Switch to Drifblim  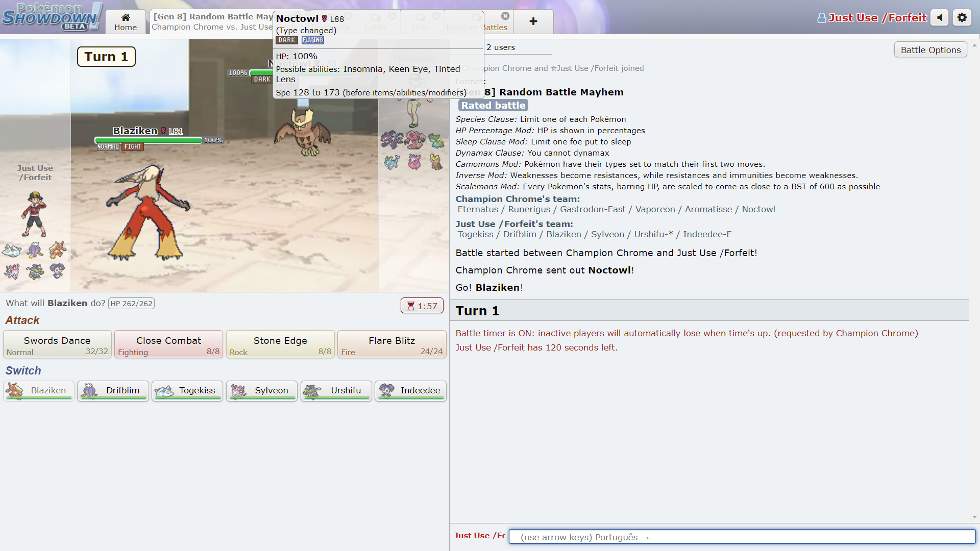pos(113,391)
